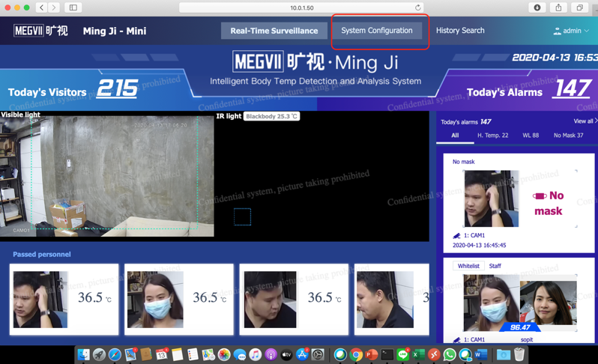Open passed personnel card with masked woman
This screenshot has height=364, width=598.
click(x=179, y=300)
